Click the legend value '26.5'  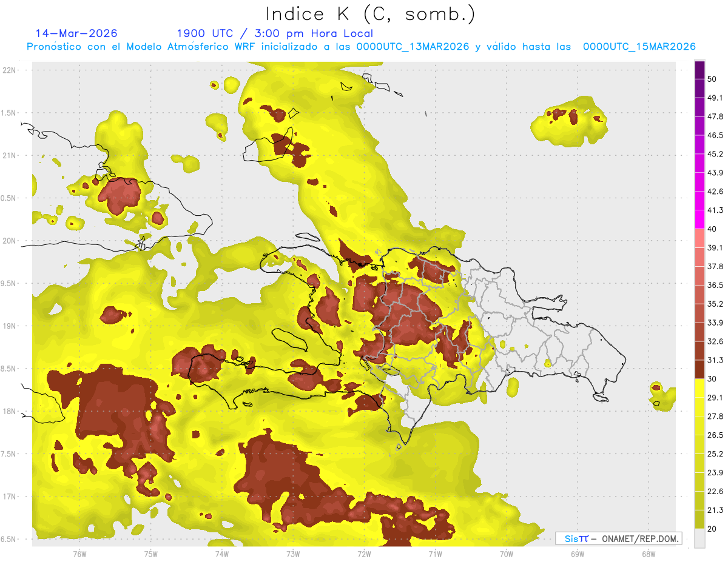click(x=715, y=435)
